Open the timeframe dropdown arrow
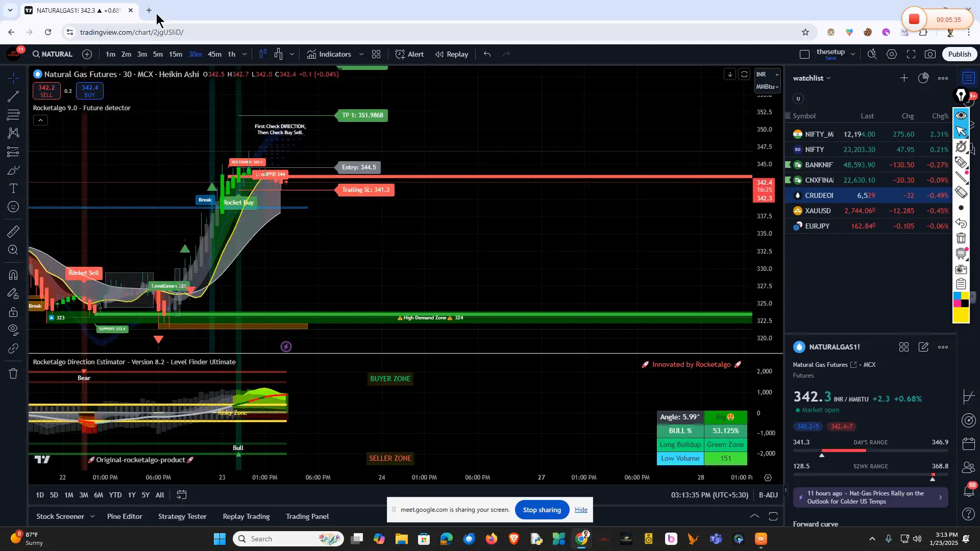 click(244, 54)
